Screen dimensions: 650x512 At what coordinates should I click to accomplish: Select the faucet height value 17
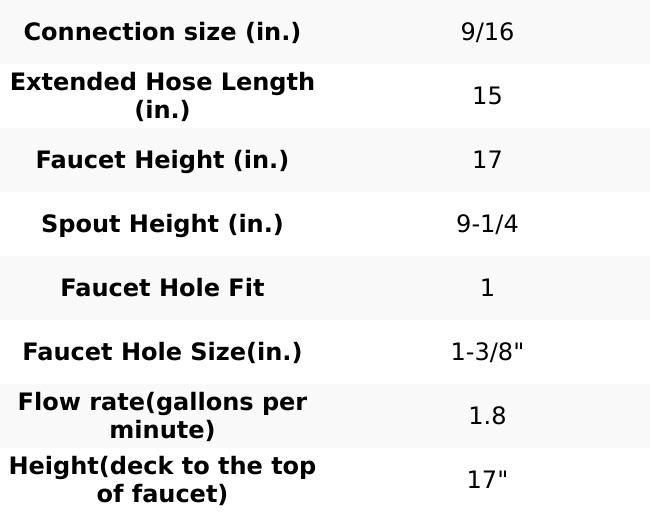coord(487,160)
